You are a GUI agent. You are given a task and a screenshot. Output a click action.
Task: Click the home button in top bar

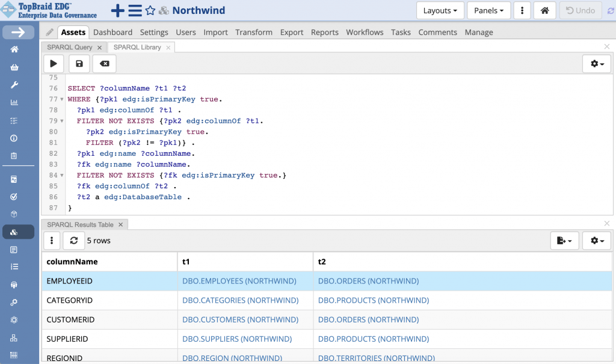pyautogui.click(x=544, y=11)
